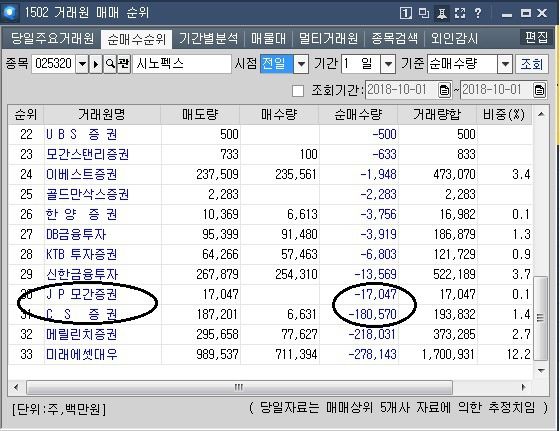The image size is (560, 431).
Task: Click the horizontal scrollbar left arrow
Action: [16, 387]
